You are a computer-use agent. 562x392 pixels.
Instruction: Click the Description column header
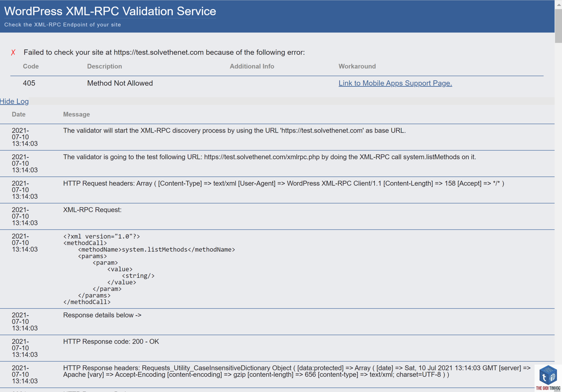tap(104, 66)
